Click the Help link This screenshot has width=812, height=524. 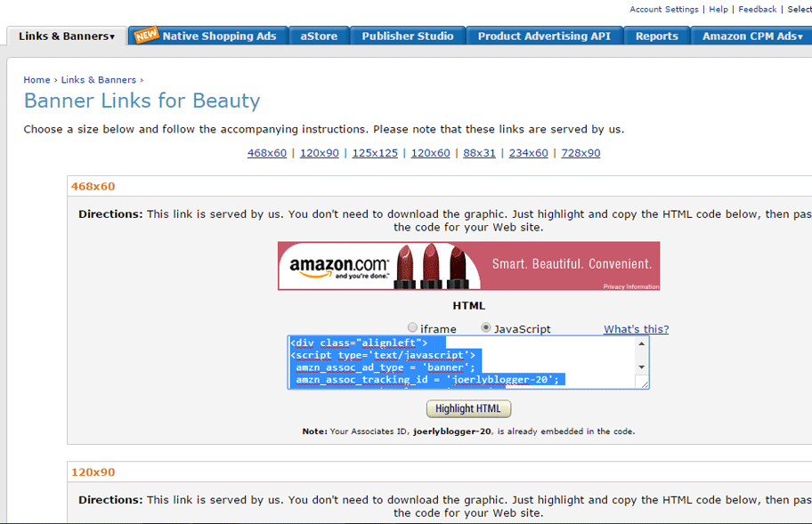[719, 9]
